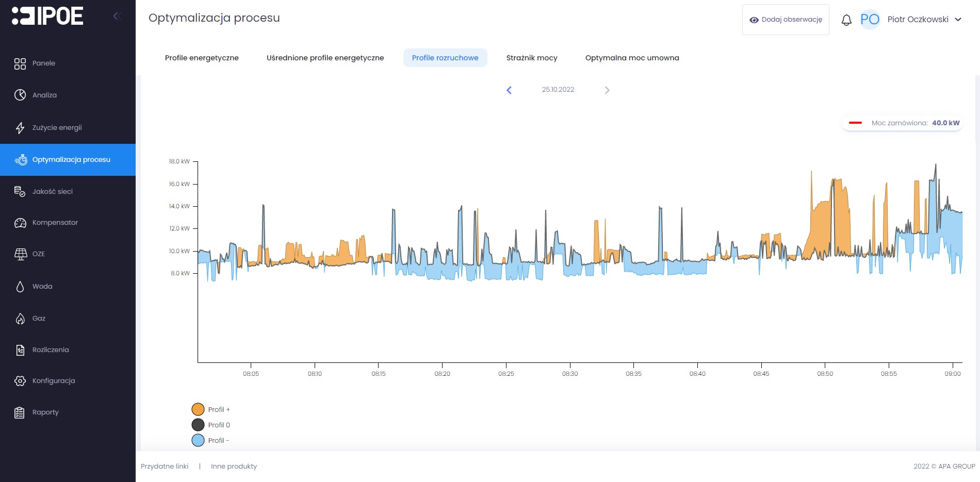Click the Dodaj obserwację button
This screenshot has width=980, height=482.
[x=786, y=20]
